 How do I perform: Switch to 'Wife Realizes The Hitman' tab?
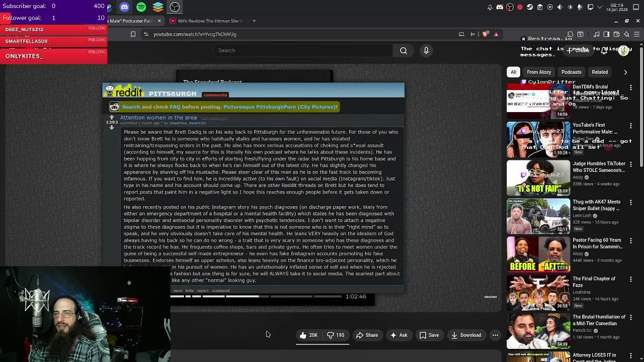[206, 21]
